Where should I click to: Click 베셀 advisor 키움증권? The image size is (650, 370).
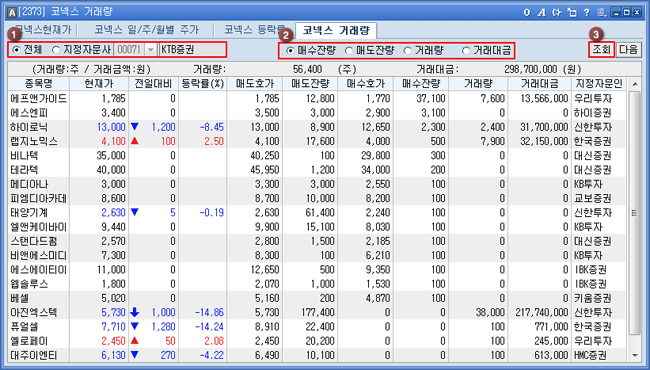592,298
